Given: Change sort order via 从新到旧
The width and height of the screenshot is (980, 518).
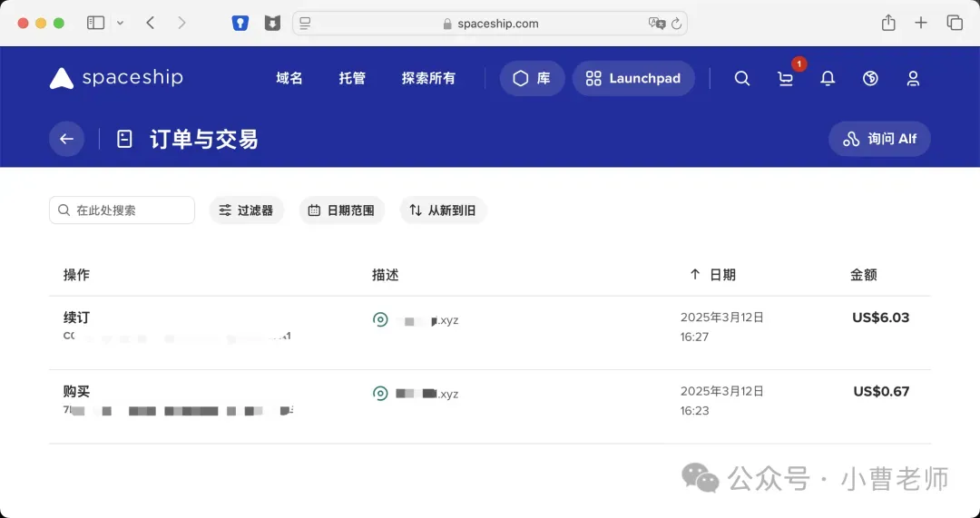Looking at the screenshot, I should [443, 210].
